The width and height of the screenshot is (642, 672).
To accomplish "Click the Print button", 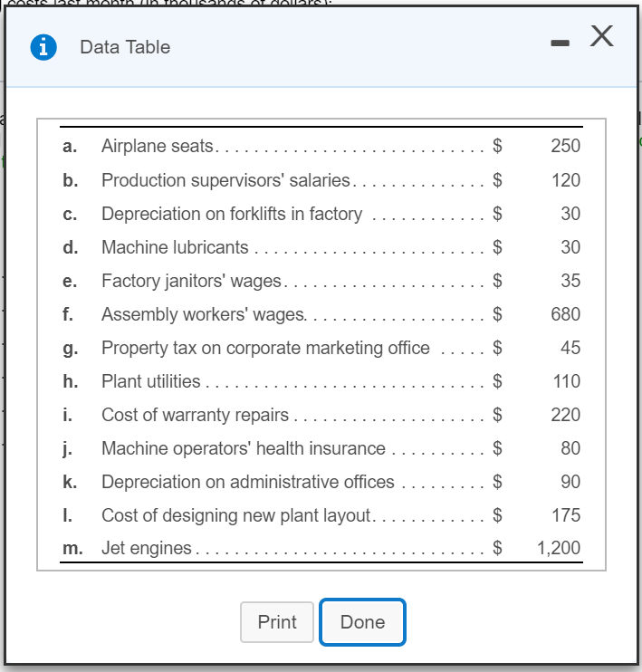I will [277, 622].
